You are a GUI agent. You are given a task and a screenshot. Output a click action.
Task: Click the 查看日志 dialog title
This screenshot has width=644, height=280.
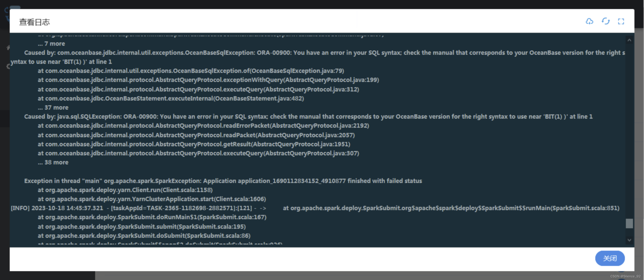[34, 22]
